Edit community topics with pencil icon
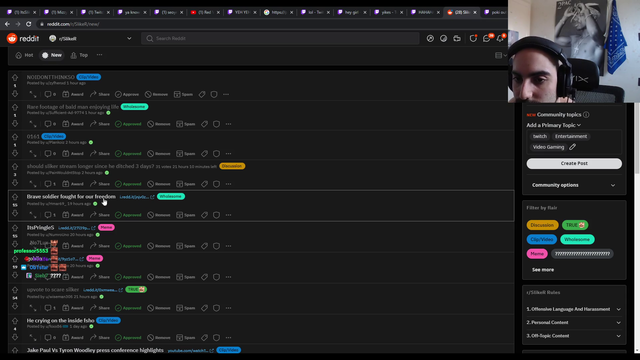Image resolution: width=640 pixels, height=360 pixels. [572, 147]
